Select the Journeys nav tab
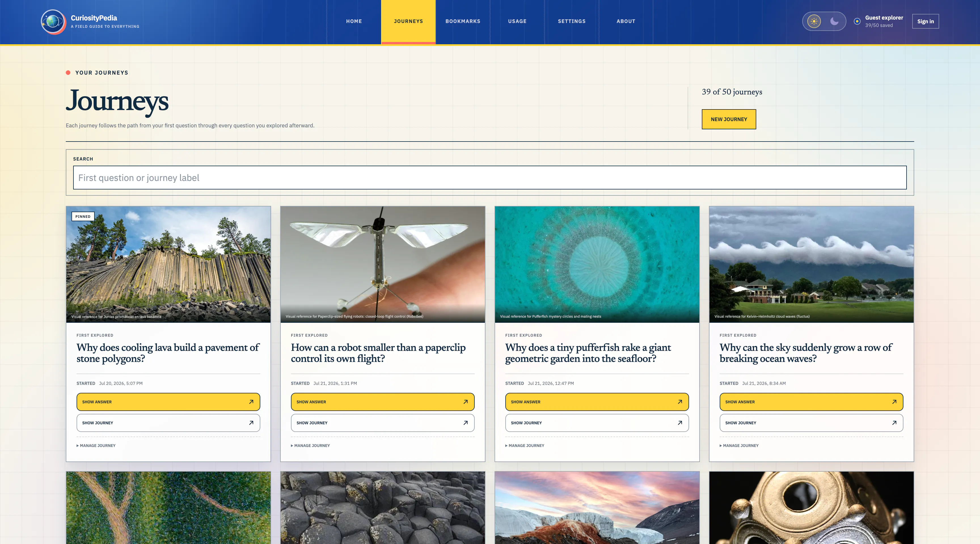 [x=408, y=21]
